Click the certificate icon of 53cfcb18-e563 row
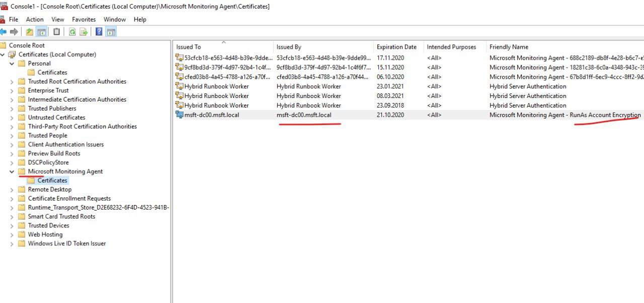The width and height of the screenshot is (644, 303). 179,57
